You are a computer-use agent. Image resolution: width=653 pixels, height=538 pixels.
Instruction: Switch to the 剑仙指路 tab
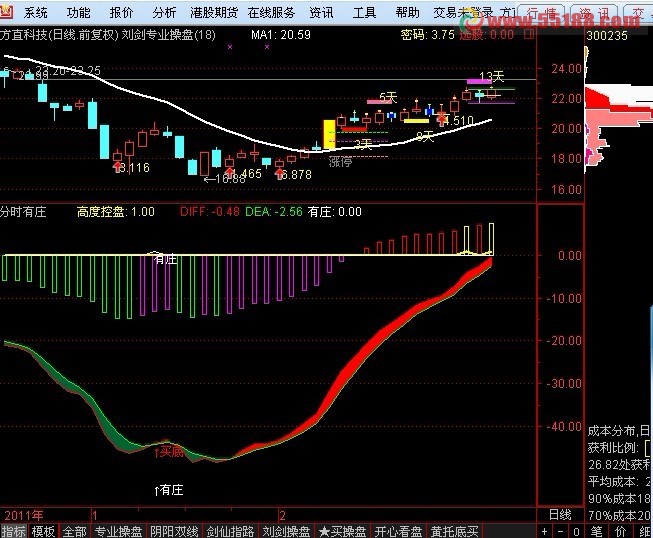pos(230,531)
